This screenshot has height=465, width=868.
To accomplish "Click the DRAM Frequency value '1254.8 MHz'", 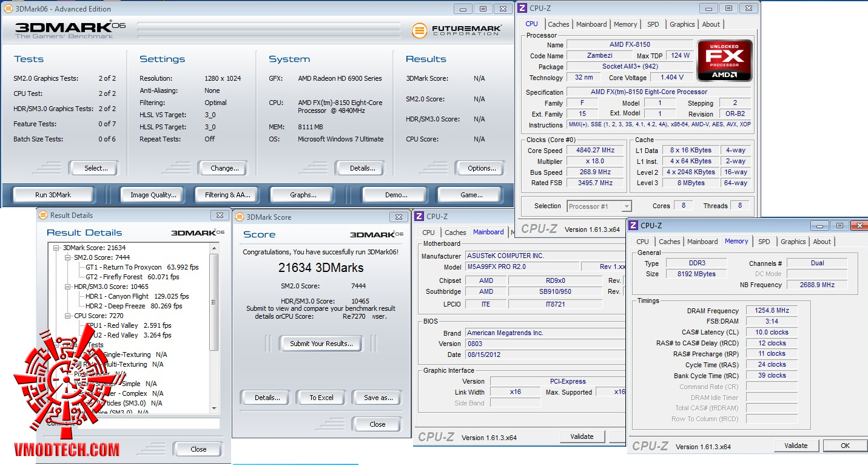I will coord(771,311).
